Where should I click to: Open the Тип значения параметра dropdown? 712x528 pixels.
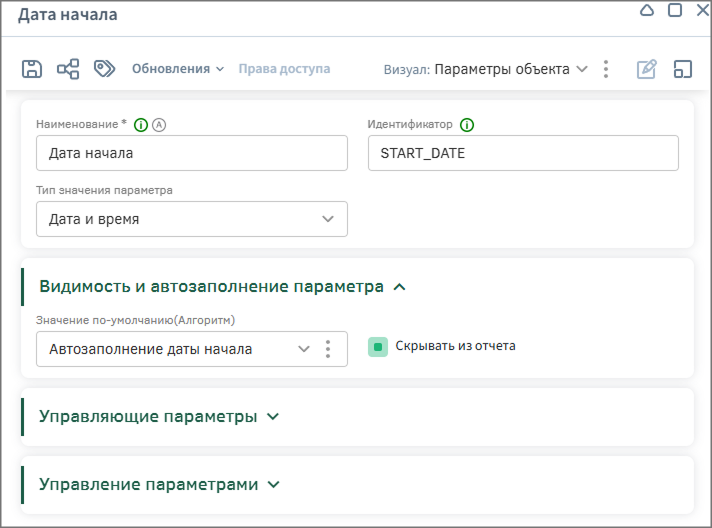[x=191, y=219]
